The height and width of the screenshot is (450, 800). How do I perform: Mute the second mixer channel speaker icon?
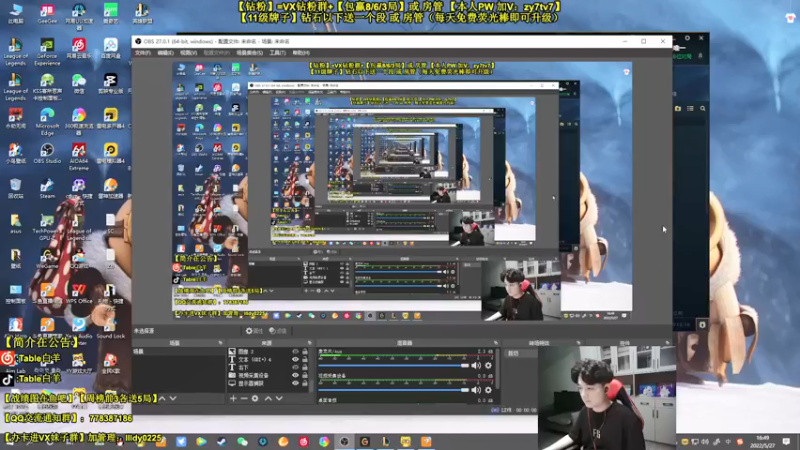coord(476,390)
